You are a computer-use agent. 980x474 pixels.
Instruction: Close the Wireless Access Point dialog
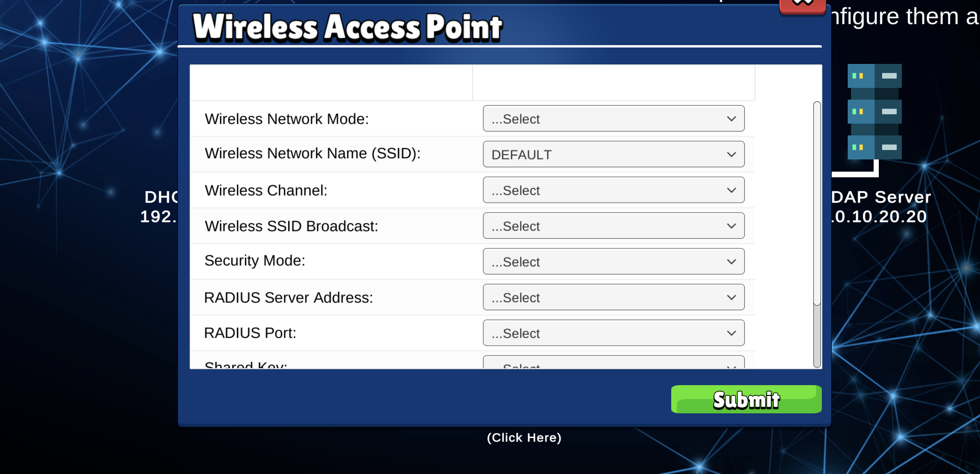803,6
